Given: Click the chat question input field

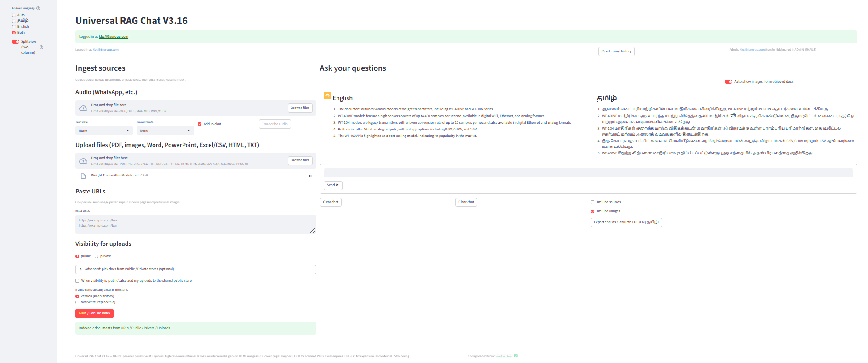Looking at the screenshot, I should pos(588,173).
